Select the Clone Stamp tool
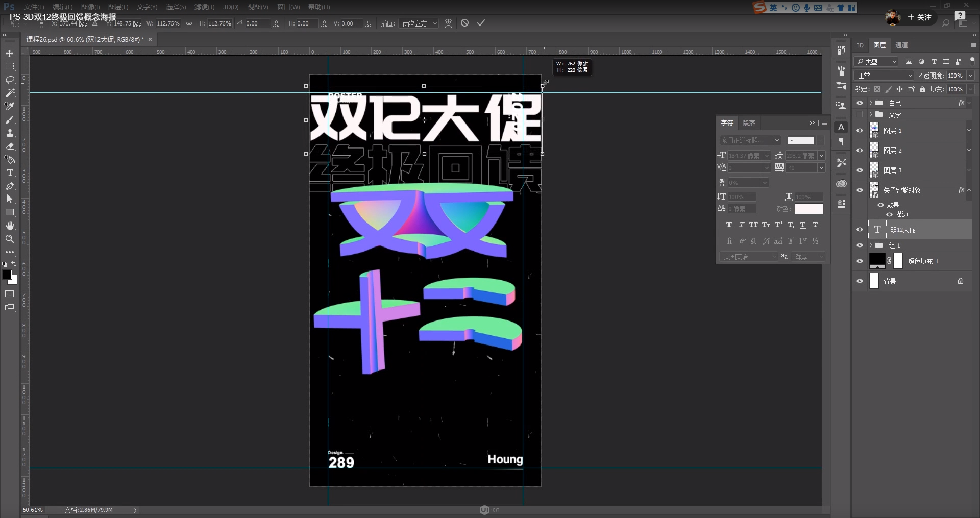 10,133
